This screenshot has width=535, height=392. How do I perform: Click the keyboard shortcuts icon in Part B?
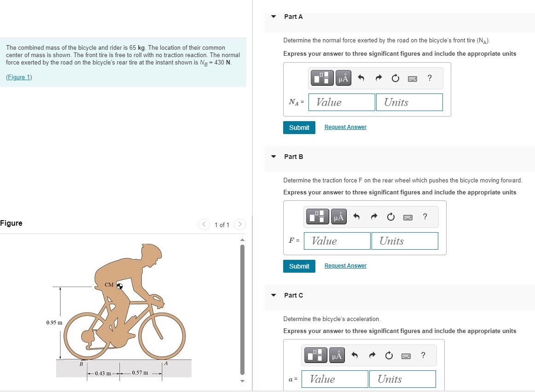tap(407, 217)
